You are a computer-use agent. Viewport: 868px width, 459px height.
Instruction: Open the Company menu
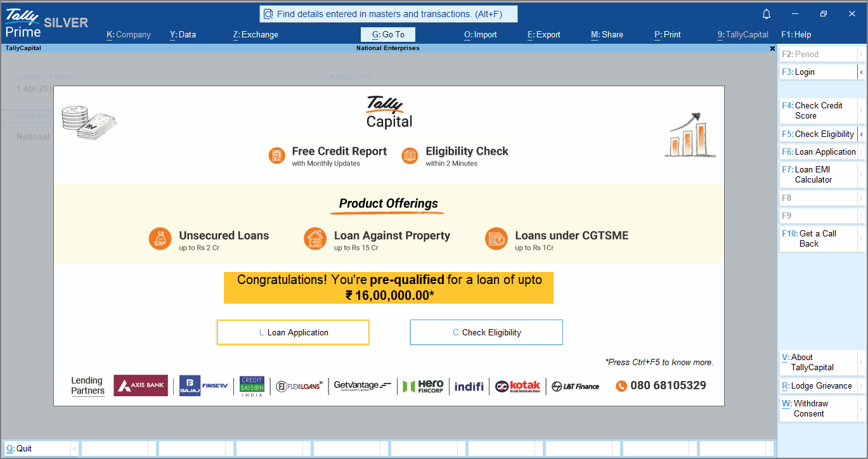pyautogui.click(x=129, y=35)
